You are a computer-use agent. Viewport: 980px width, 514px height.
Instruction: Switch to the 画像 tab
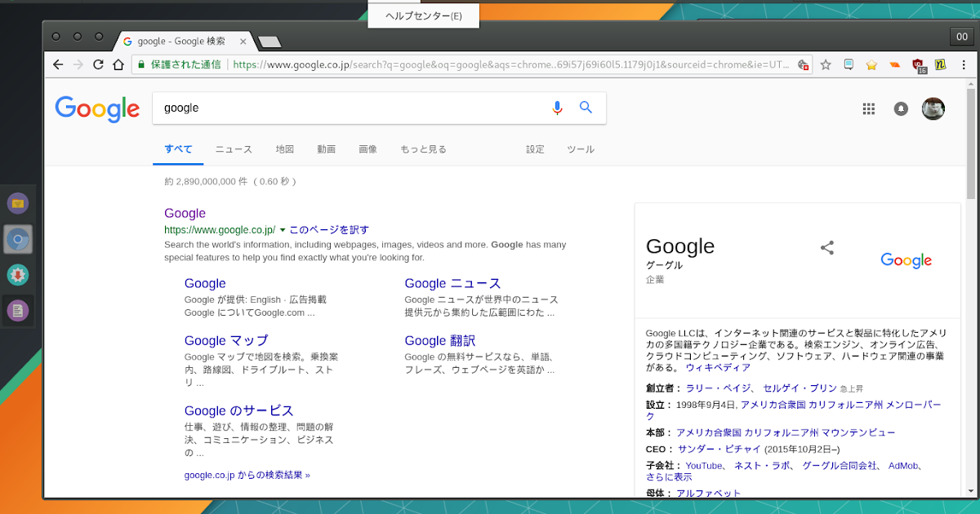click(x=367, y=149)
